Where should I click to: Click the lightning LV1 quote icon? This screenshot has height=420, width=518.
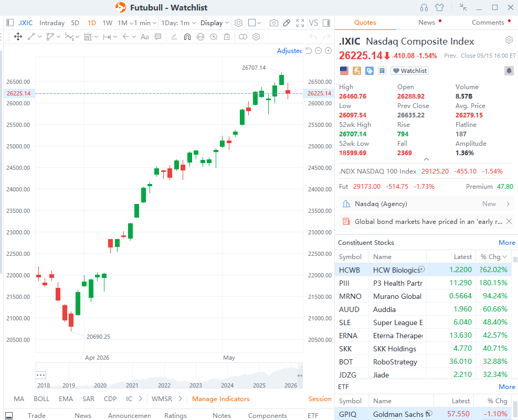[357, 71]
